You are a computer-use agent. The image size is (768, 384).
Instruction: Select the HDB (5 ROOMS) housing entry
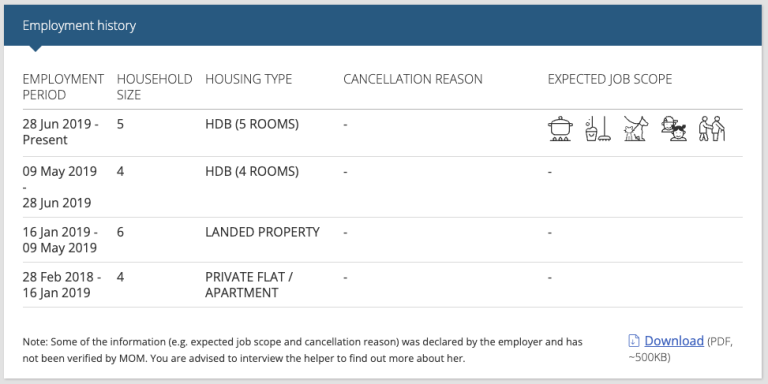click(252, 124)
